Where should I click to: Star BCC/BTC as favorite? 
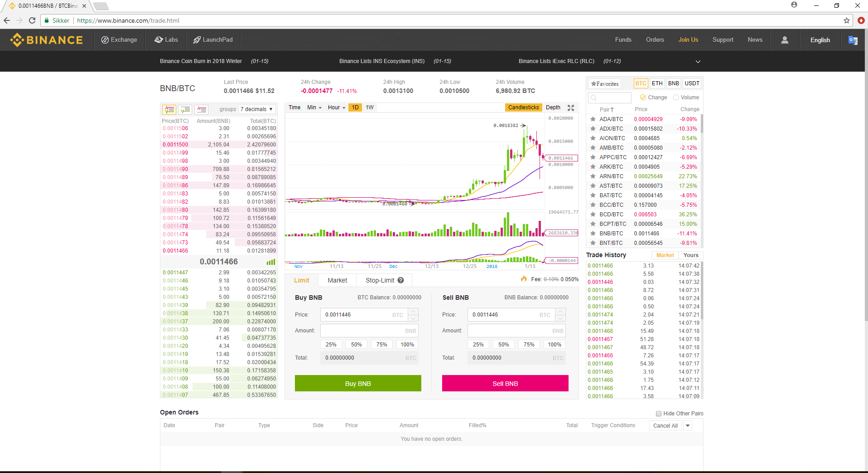[593, 205]
